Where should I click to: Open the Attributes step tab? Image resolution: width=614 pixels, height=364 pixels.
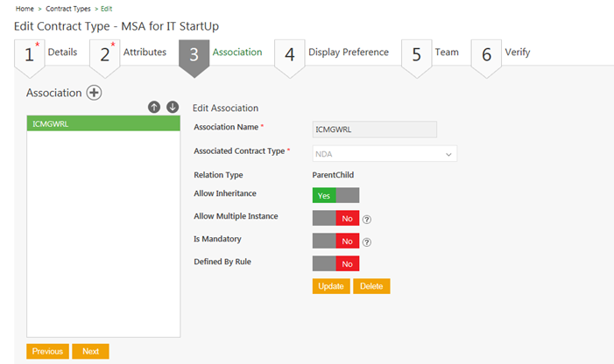pyautogui.click(x=133, y=52)
